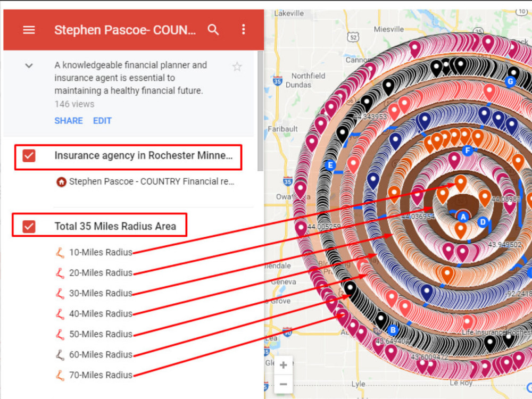This screenshot has height=399, width=532.
Task: Click the blue waypoint marker B
Action: 393,330
